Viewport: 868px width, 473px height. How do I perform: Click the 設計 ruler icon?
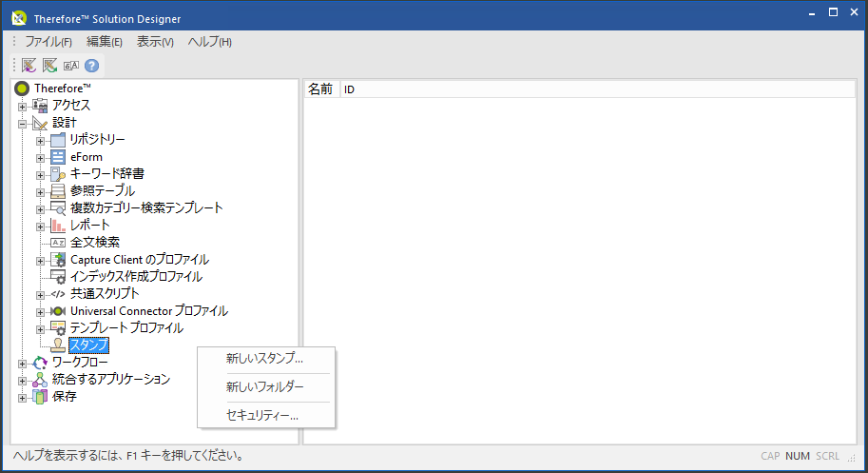click(40, 123)
